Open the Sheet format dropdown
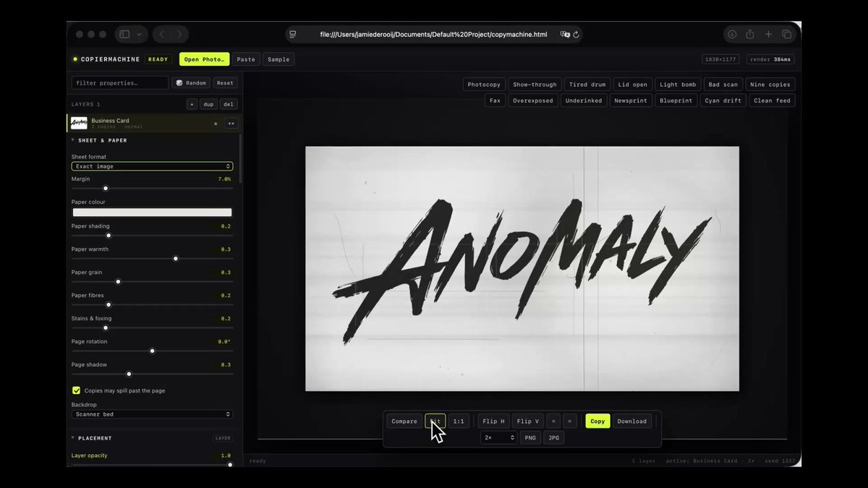Screen dimensions: 868x488 coord(152,166)
